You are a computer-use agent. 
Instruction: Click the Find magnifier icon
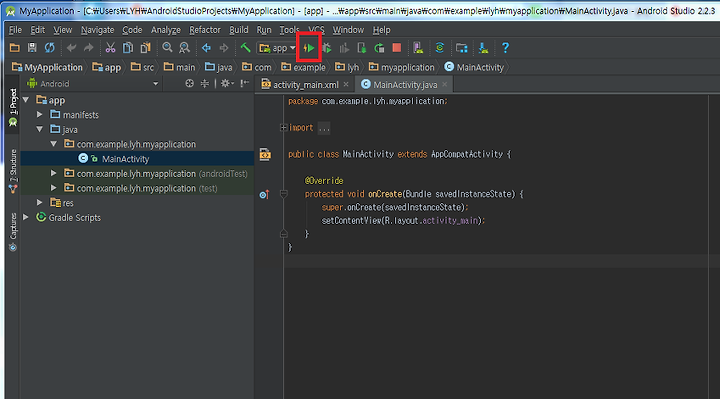tap(167, 48)
